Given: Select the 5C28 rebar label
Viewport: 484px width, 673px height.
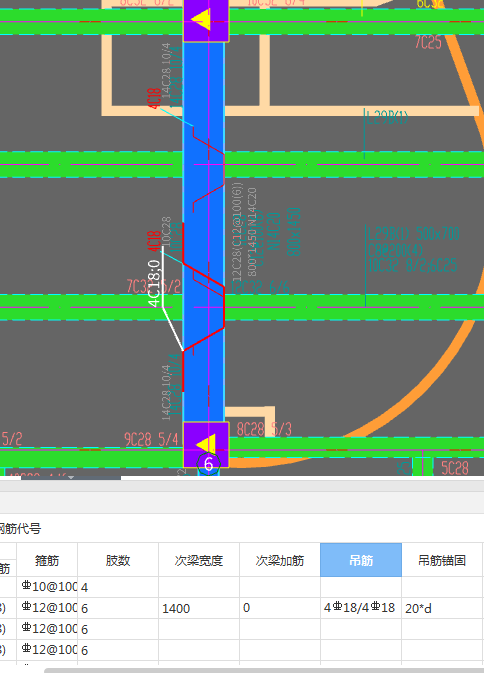Looking at the screenshot, I should (x=455, y=467).
